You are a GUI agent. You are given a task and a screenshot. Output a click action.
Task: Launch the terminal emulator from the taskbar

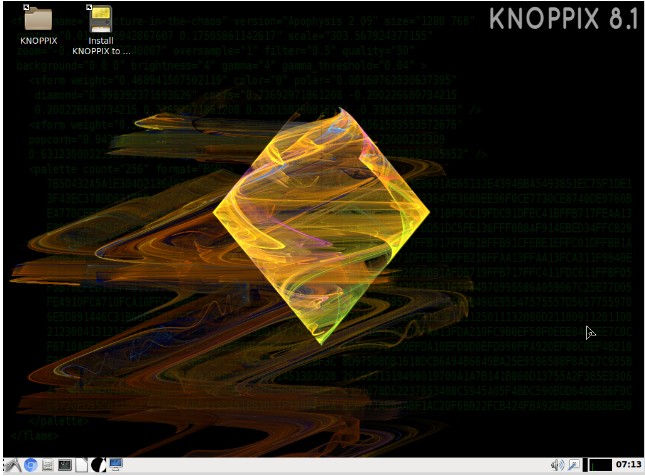[65, 465]
